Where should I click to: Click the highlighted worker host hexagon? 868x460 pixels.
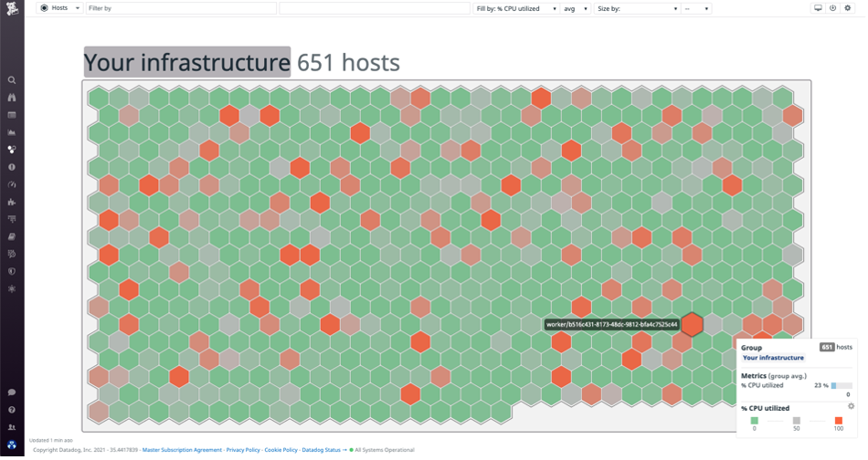click(692, 325)
